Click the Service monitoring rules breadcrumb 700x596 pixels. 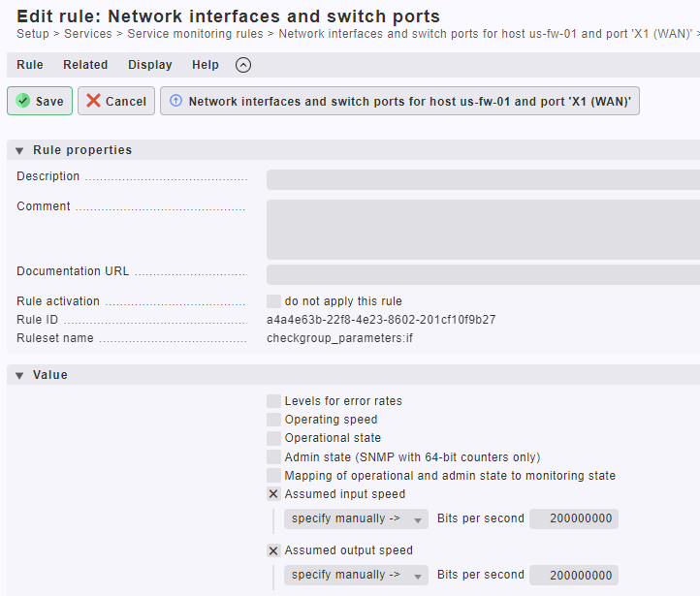point(195,34)
